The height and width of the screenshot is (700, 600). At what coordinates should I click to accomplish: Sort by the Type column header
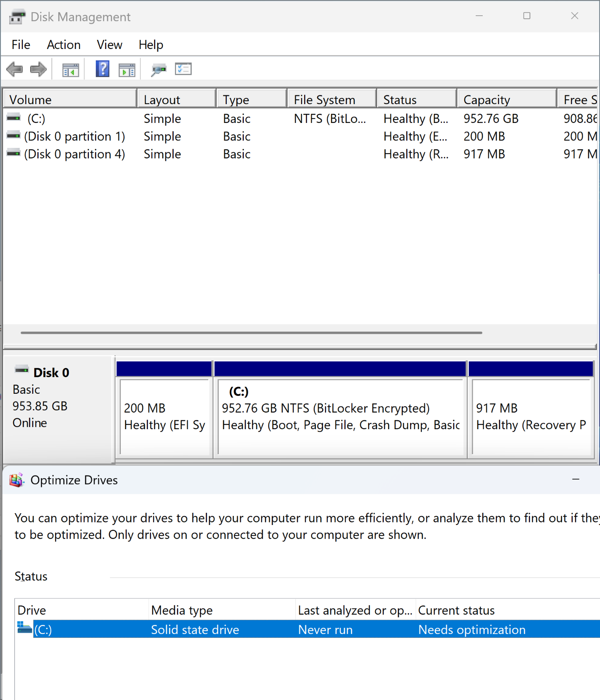click(x=252, y=99)
